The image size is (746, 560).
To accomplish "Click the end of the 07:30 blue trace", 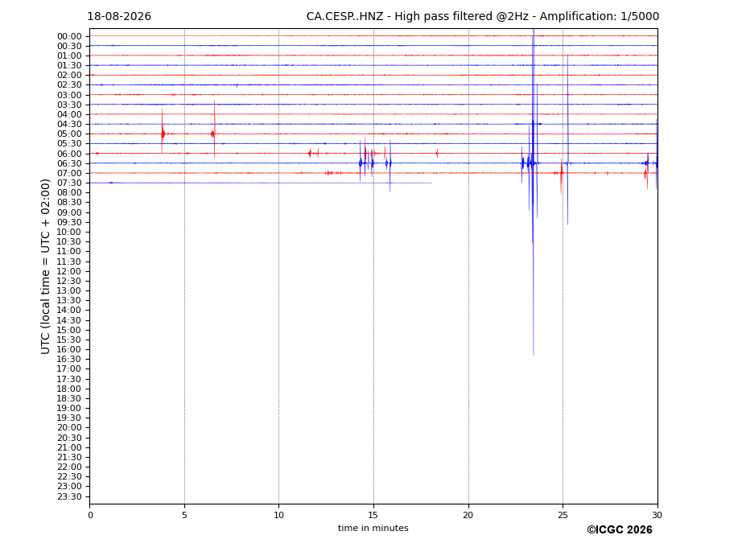I will [431, 183].
